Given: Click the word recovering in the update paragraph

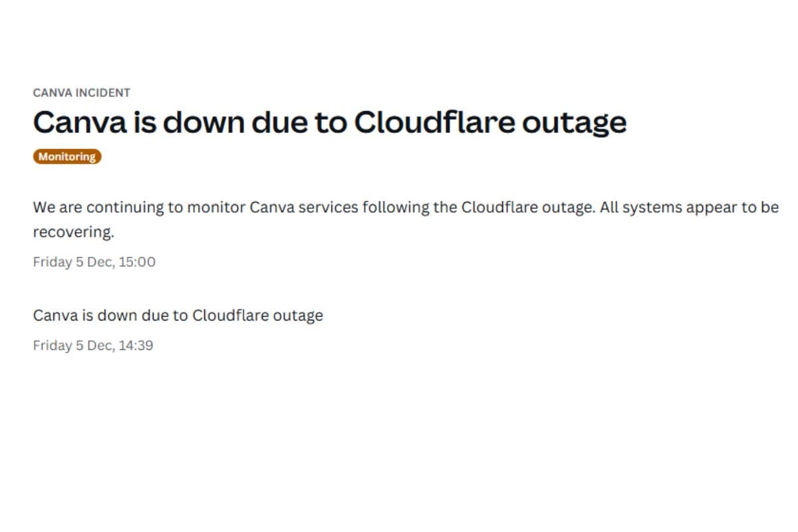Looking at the screenshot, I should [x=73, y=233].
